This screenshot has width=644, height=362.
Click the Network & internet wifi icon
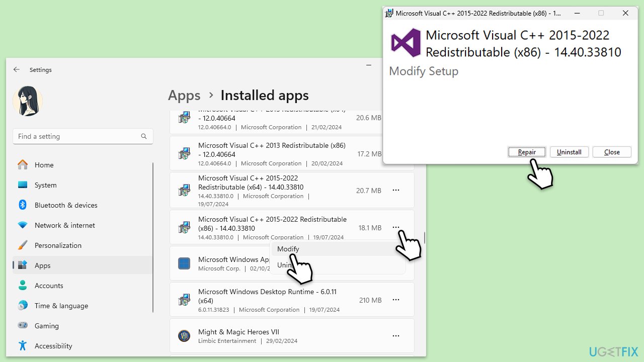point(23,225)
